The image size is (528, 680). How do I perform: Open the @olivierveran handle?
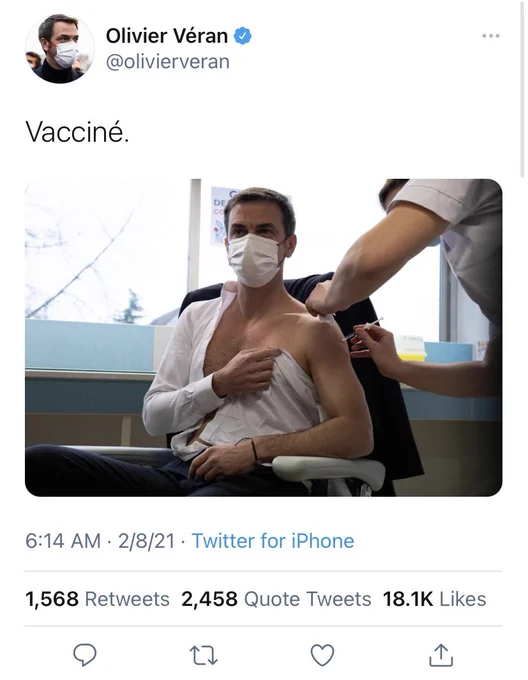(x=168, y=62)
